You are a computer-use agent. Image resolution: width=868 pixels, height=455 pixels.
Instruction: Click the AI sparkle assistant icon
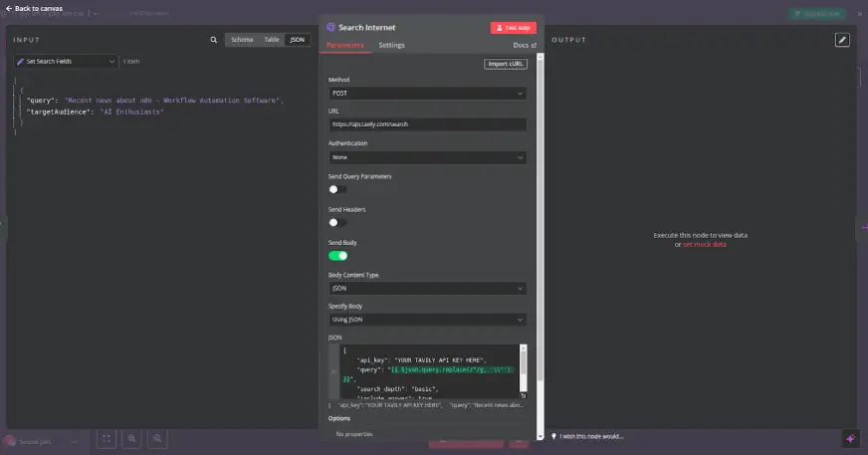(x=850, y=438)
